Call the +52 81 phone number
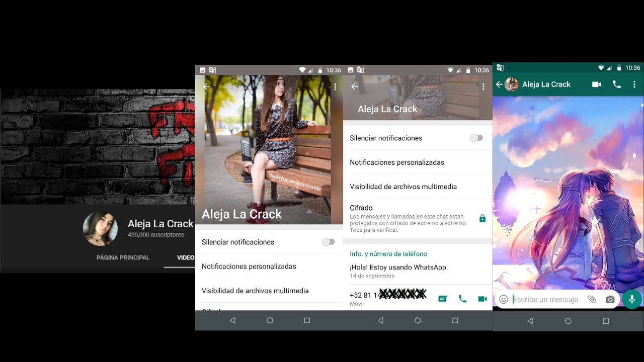The width and height of the screenshot is (644, 362). 462,299
